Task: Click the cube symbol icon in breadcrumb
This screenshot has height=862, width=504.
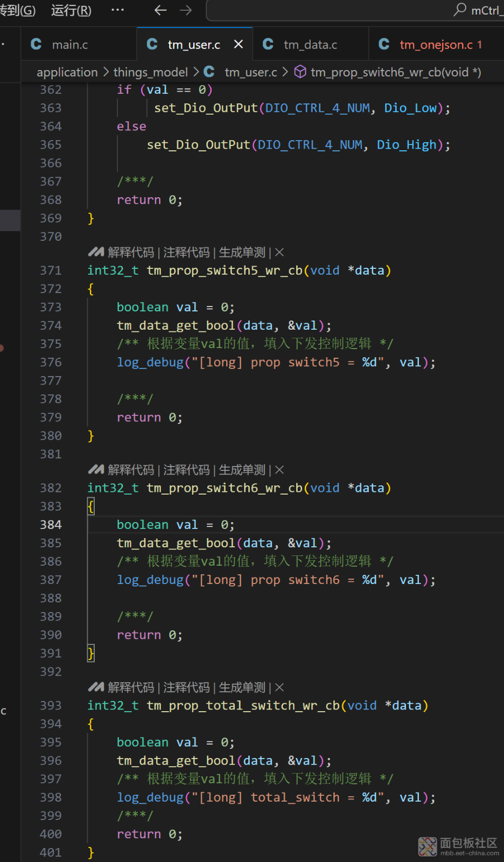Action: pyautogui.click(x=300, y=72)
